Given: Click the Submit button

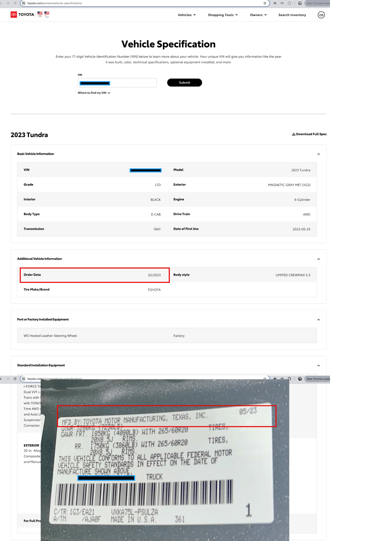Looking at the screenshot, I should pos(184,83).
